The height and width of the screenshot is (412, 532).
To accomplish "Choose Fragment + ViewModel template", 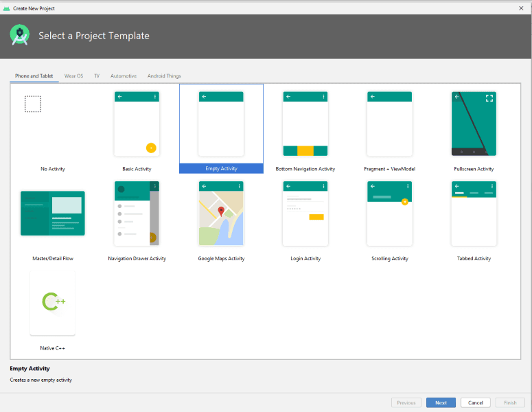I will tap(389, 124).
